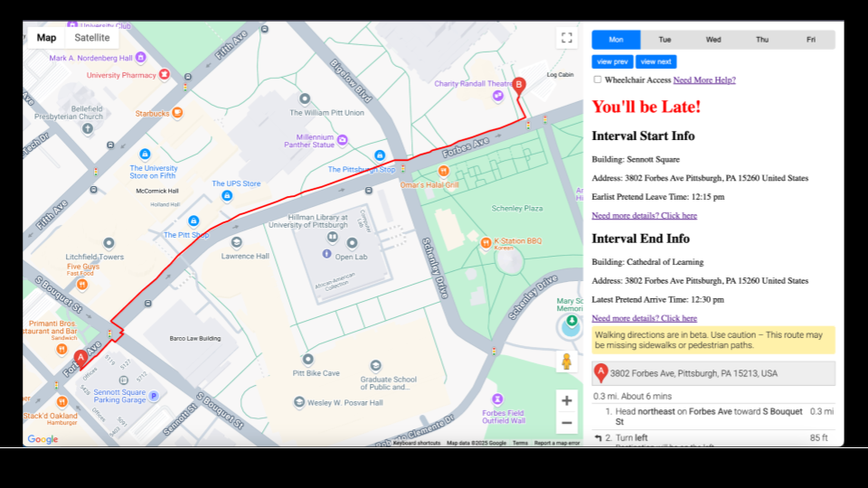
Task: Switch to the Tue tab
Action: (665, 40)
